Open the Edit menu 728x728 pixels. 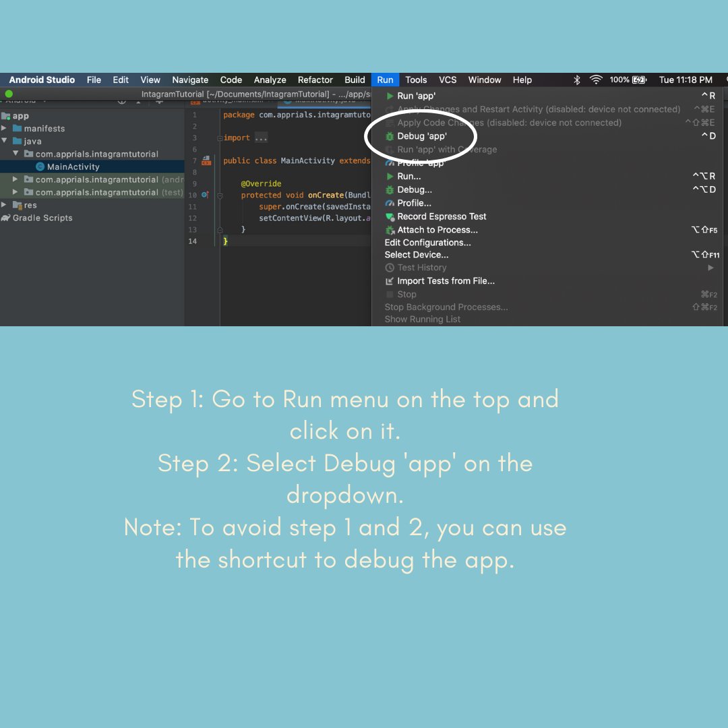[x=121, y=80]
